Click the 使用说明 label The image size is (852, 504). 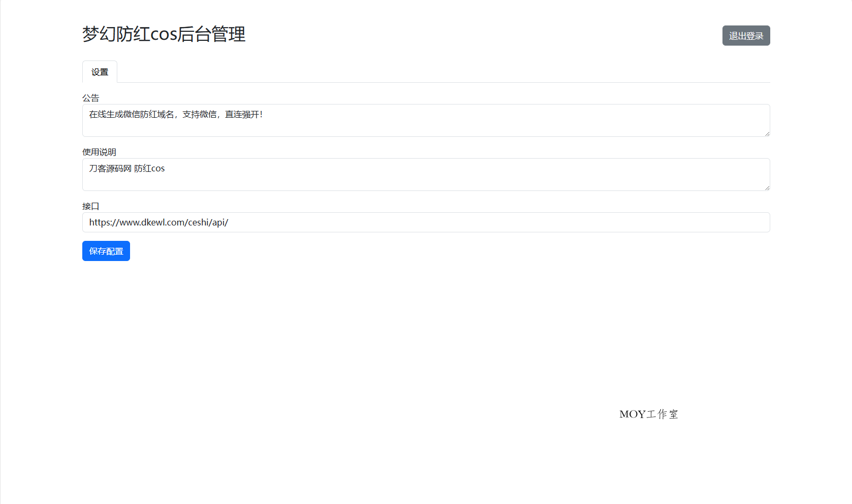coord(98,152)
